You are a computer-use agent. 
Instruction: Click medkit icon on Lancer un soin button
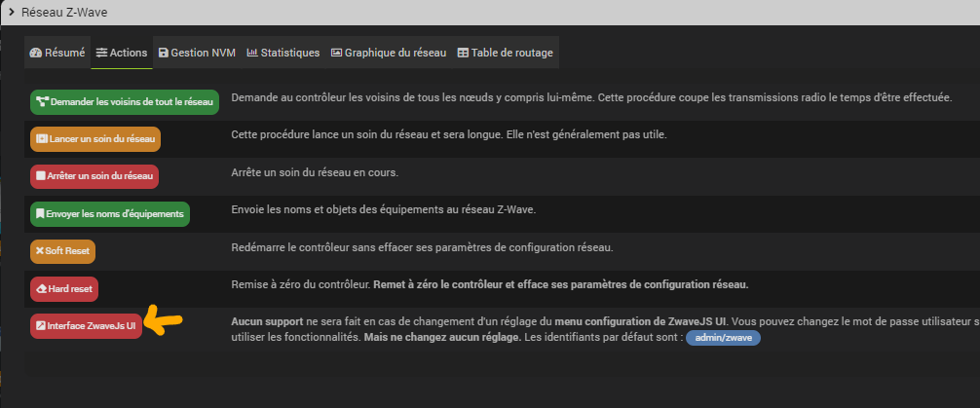41,139
